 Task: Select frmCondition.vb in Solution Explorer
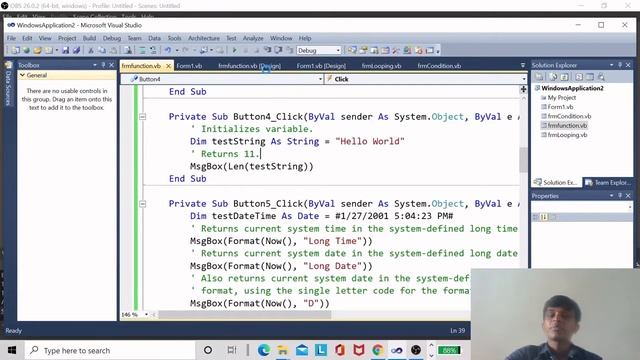pos(569,116)
